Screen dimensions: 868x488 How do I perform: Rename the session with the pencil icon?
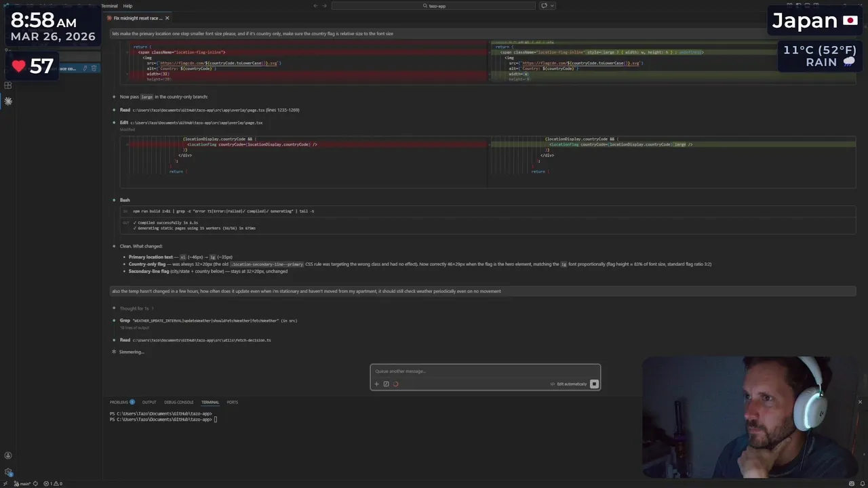tap(85, 68)
